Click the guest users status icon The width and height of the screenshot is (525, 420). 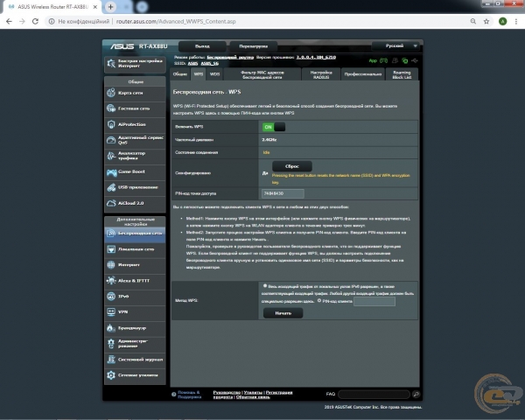[395, 60]
